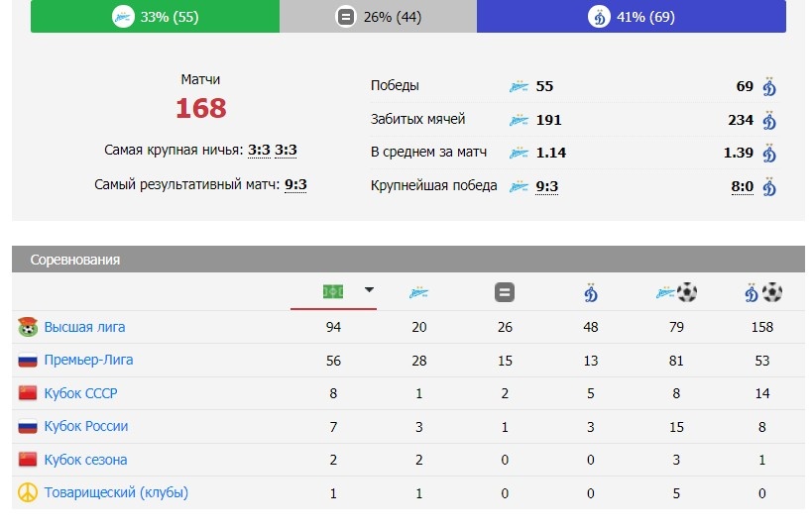Click the 81 goals cell in Премьер-Лига row
The height and width of the screenshot is (529, 812).
(676, 361)
